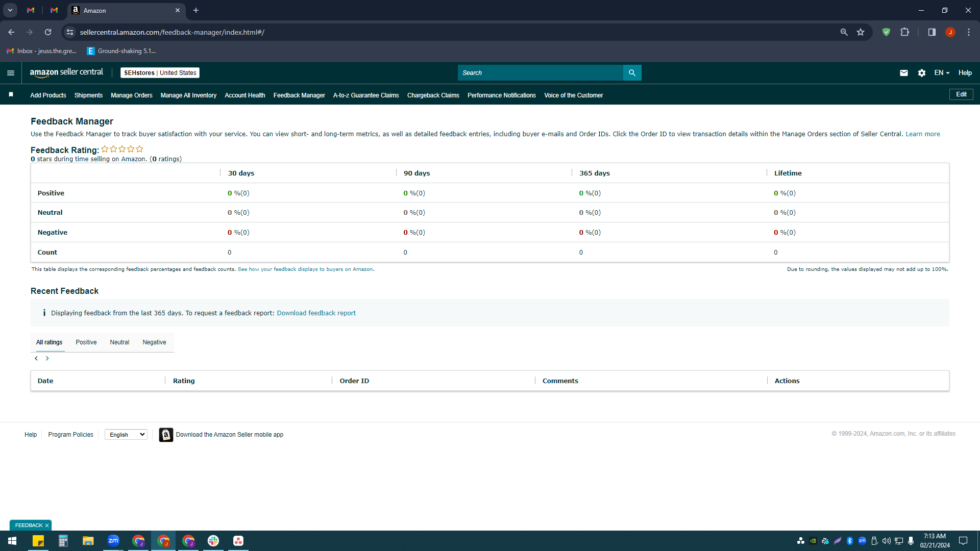Open Windows Start menu

(x=12, y=541)
